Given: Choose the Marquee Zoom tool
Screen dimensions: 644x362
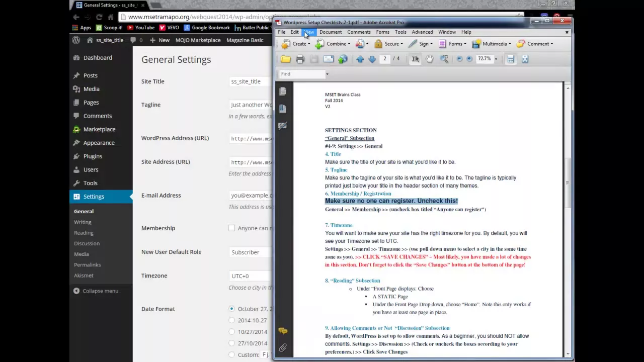Looking at the screenshot, I should 444,59.
